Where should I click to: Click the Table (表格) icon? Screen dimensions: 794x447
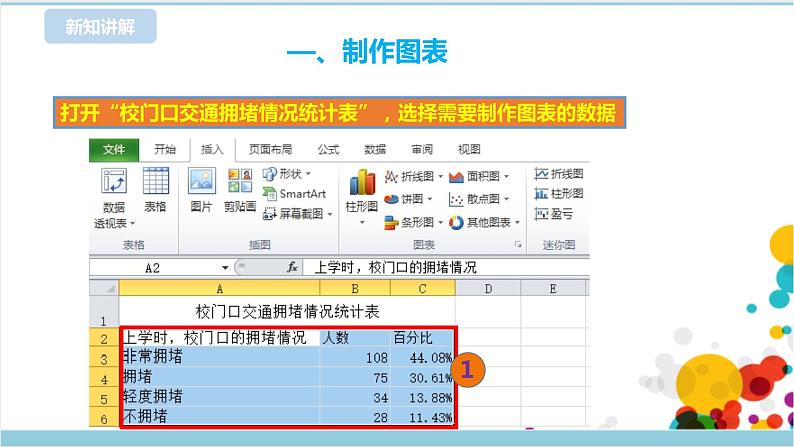pyautogui.click(x=155, y=181)
